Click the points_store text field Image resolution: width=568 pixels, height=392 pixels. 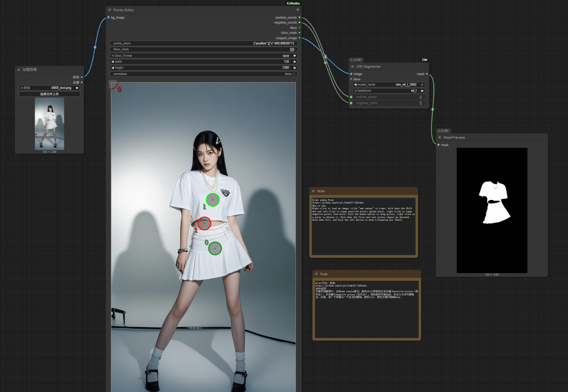204,43
